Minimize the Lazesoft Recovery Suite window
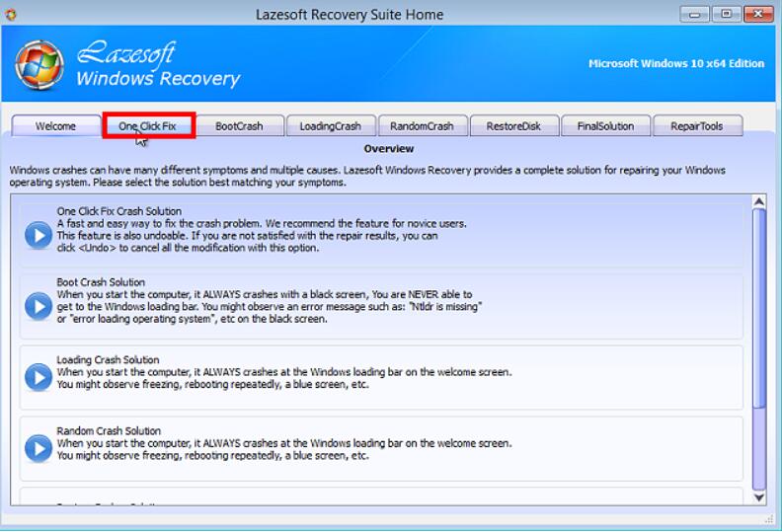 (694, 14)
